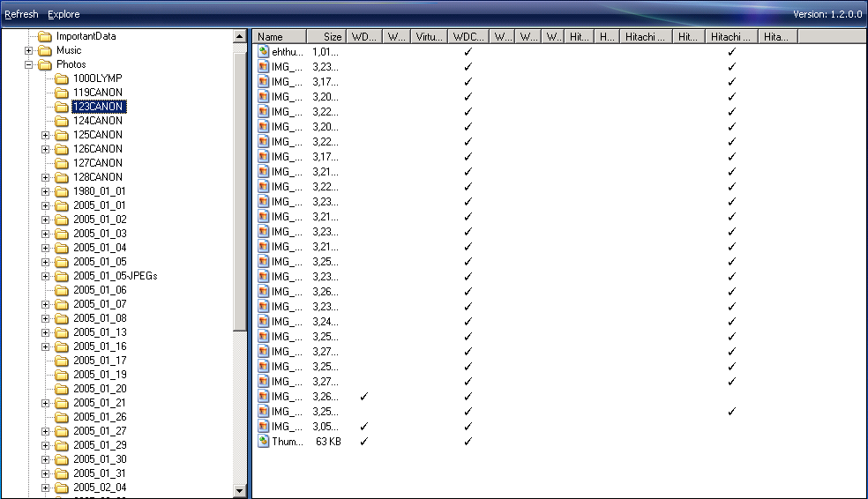Screen dimensions: 868x499
Task: Expand the 128CANON folder node
Action: 45,177
